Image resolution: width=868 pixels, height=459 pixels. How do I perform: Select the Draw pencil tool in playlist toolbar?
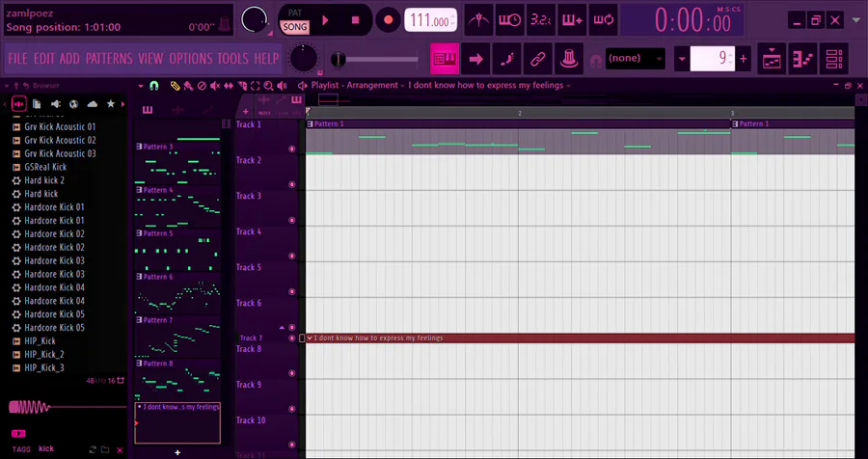[175, 86]
